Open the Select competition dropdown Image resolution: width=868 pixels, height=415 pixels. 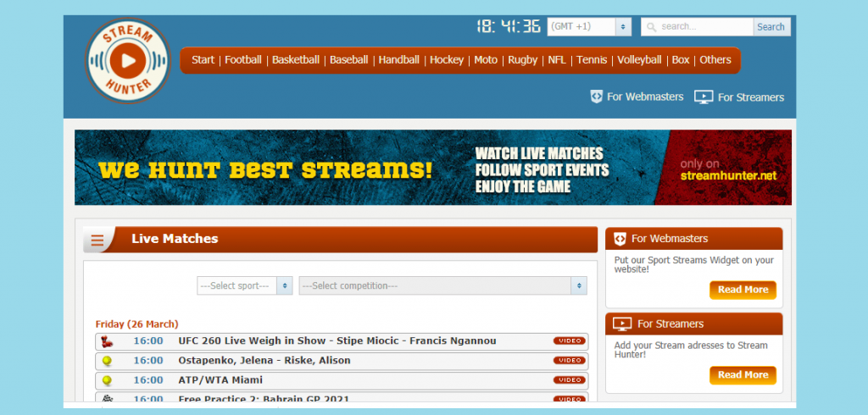(442, 285)
